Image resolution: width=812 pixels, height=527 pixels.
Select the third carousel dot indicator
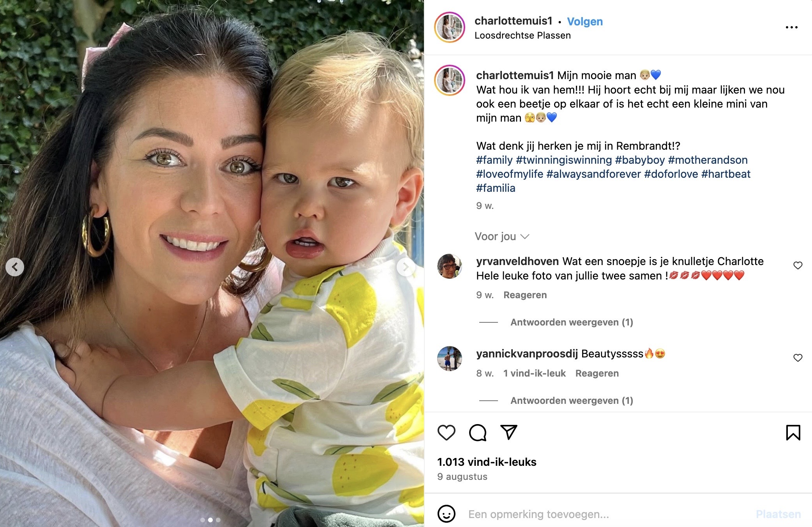pos(218,520)
